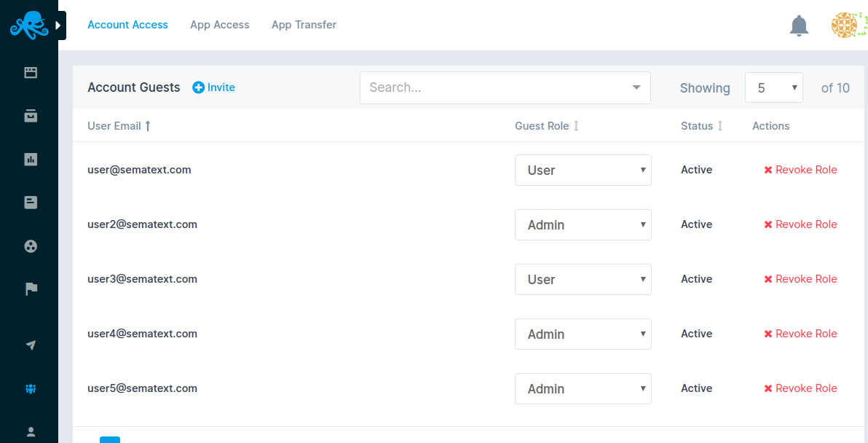
Task: Click the user4@sematext.com email
Action: point(142,334)
